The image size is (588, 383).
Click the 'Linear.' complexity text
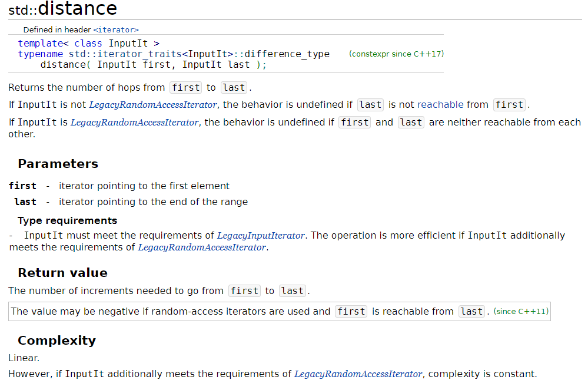24,358
